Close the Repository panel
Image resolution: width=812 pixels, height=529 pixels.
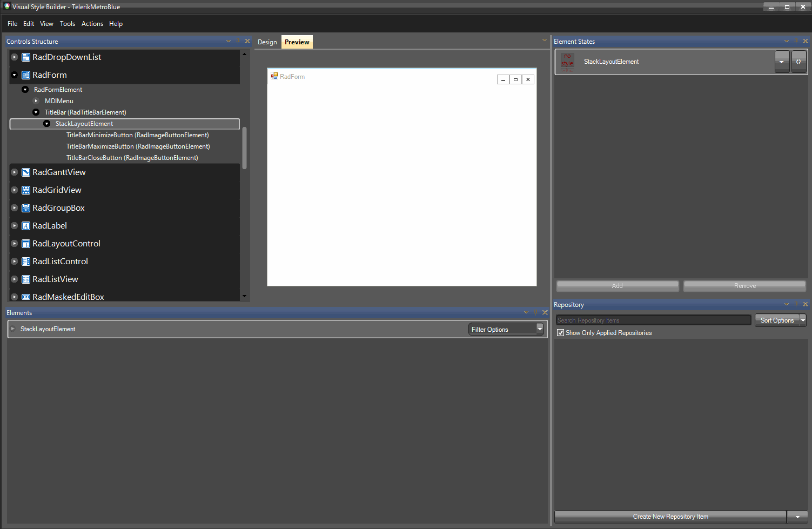(806, 304)
